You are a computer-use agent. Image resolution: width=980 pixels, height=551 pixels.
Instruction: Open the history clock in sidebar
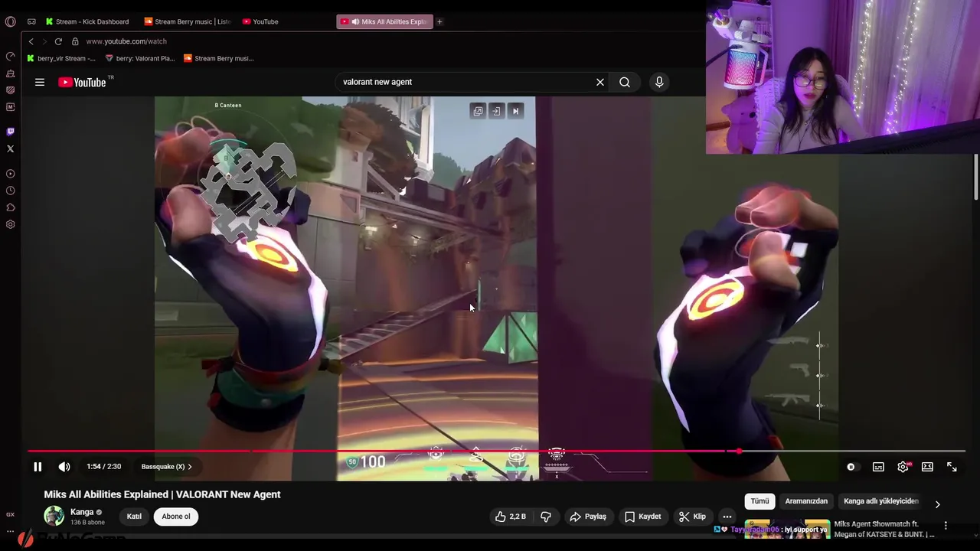coord(10,191)
